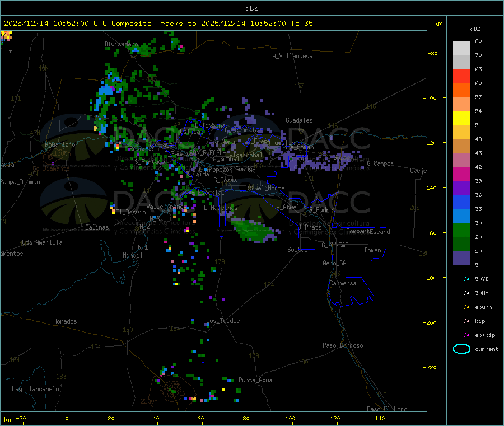Click the 'km' unit label at top right
The height and width of the screenshot is (426, 504).
(x=438, y=24)
